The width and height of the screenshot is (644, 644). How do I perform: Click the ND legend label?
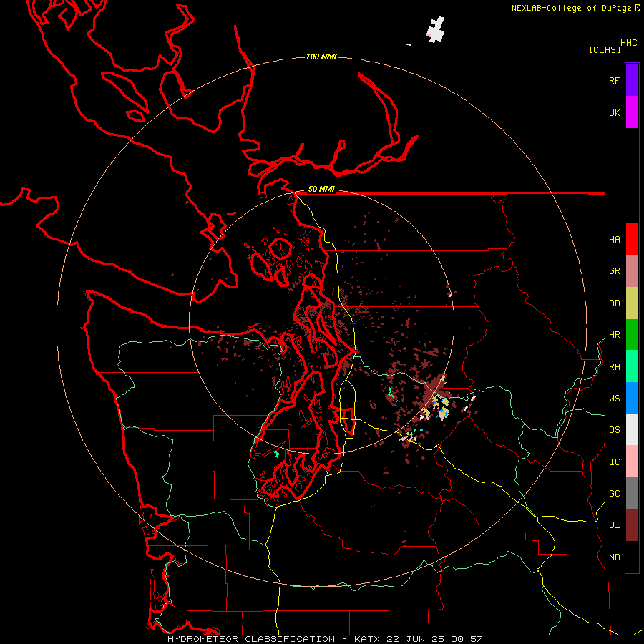click(x=614, y=557)
